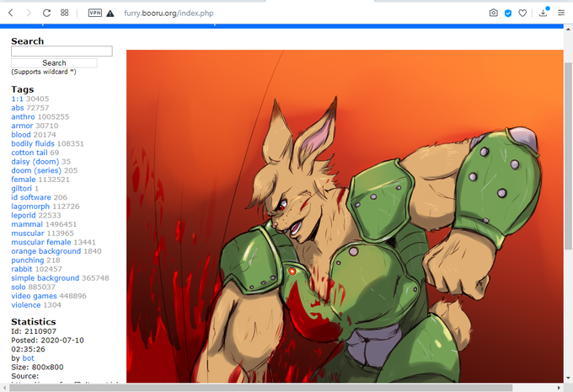Open the video games tag

(x=34, y=296)
